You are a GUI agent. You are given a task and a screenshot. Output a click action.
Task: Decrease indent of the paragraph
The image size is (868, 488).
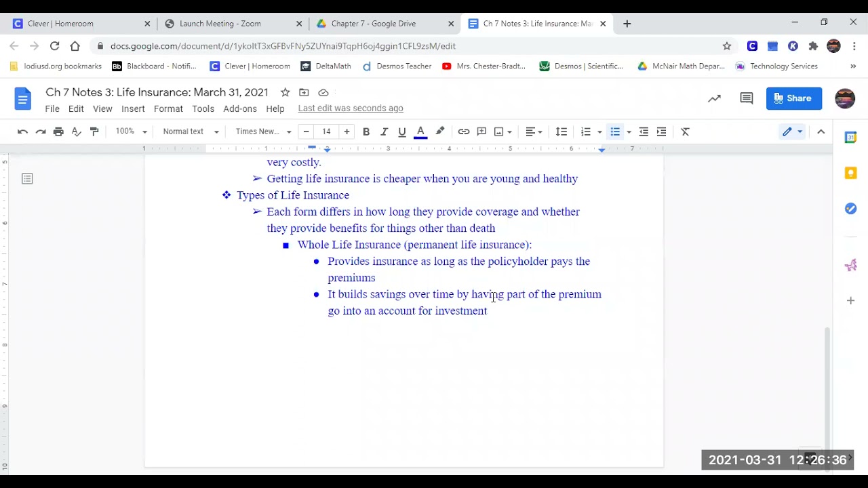[644, 131]
